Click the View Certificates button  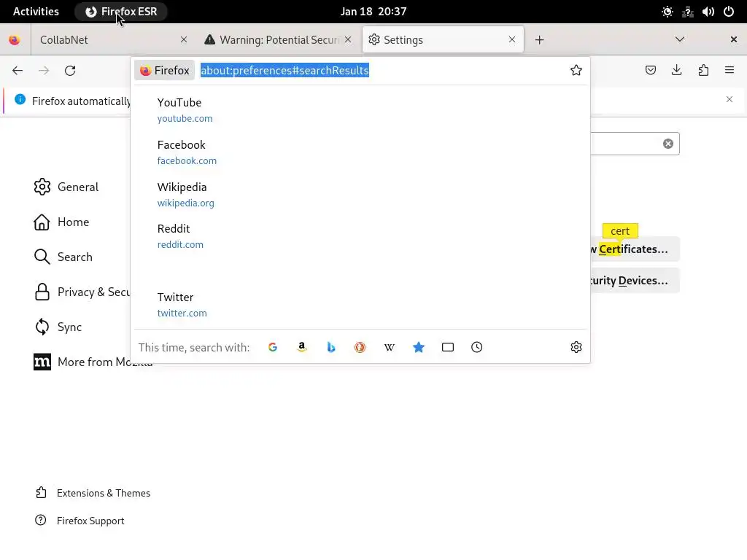pos(635,249)
